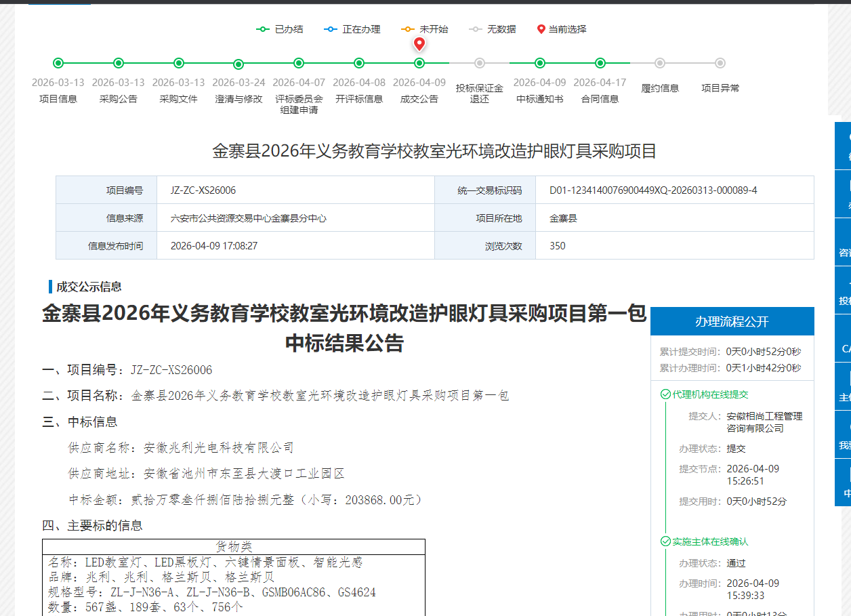Image resolution: width=851 pixels, height=616 pixels.
Task: Click 累计提交时间 value 0天0小时52分0秒
Action: [x=764, y=352]
